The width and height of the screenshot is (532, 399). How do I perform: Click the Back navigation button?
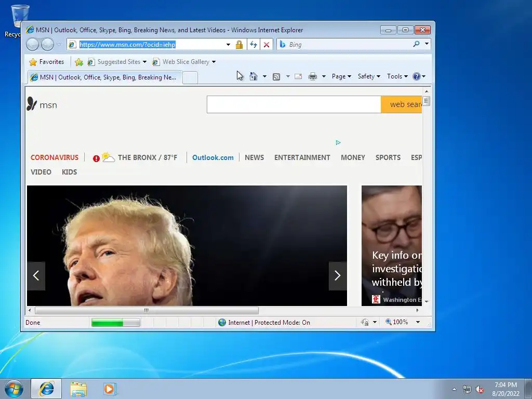click(x=32, y=45)
